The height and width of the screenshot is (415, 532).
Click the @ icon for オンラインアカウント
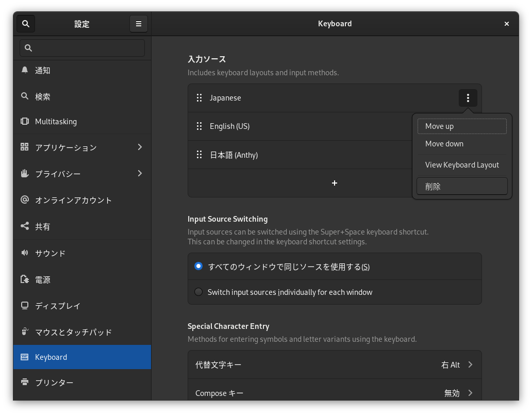pyautogui.click(x=24, y=200)
